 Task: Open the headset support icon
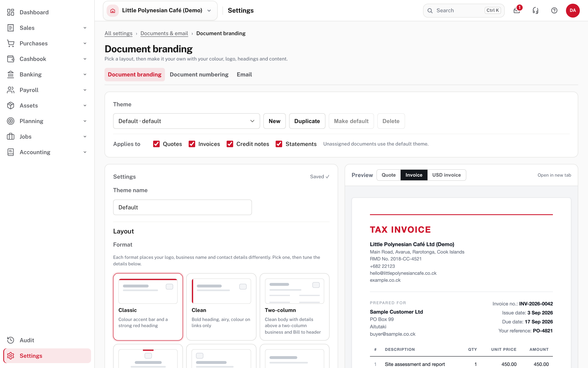click(x=536, y=10)
